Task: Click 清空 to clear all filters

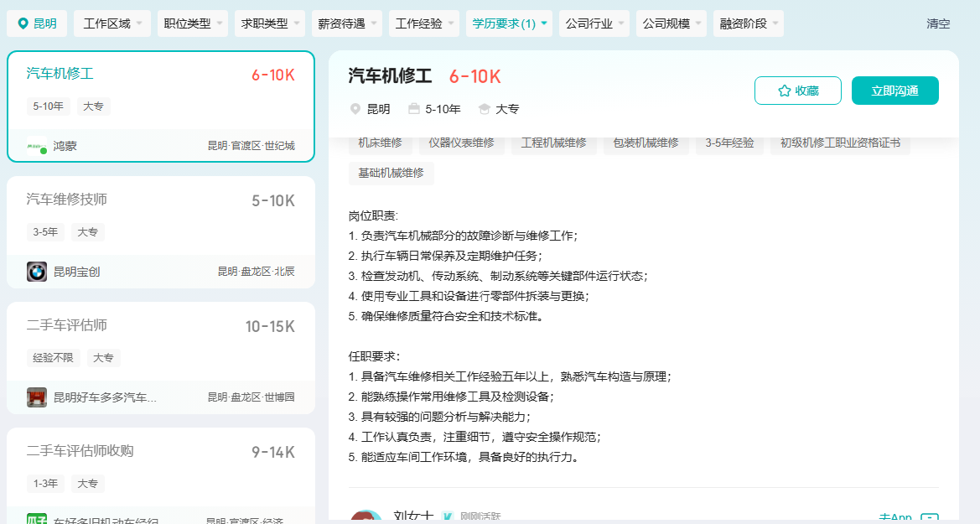Action: point(938,23)
